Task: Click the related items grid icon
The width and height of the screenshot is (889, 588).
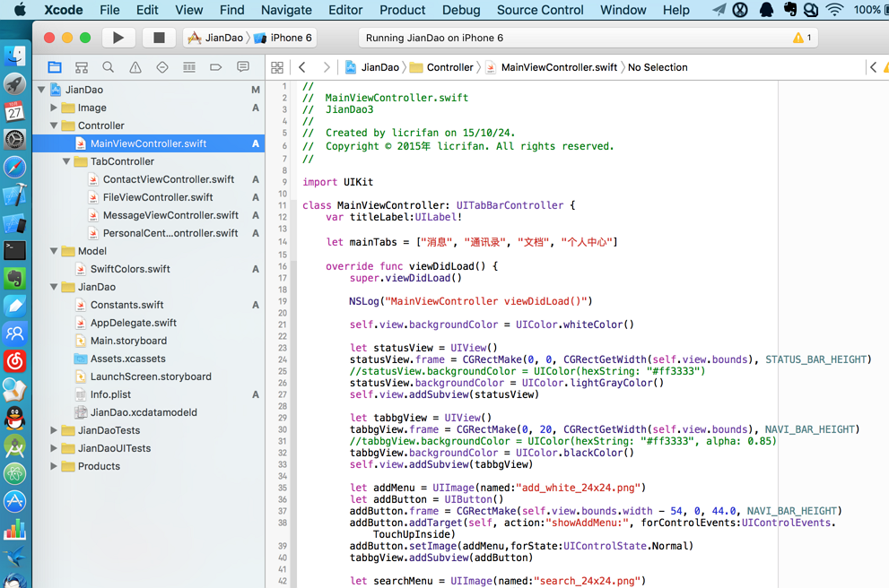Action: pos(277,67)
